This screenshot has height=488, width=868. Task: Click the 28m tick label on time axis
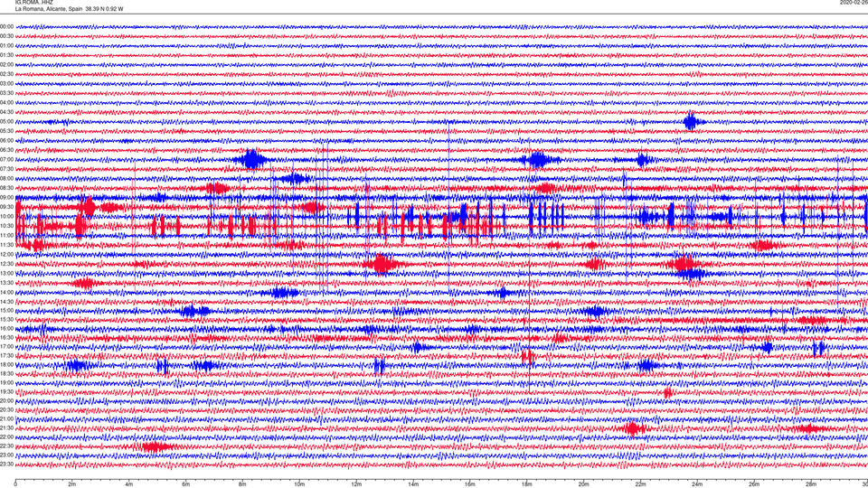pyautogui.click(x=811, y=484)
